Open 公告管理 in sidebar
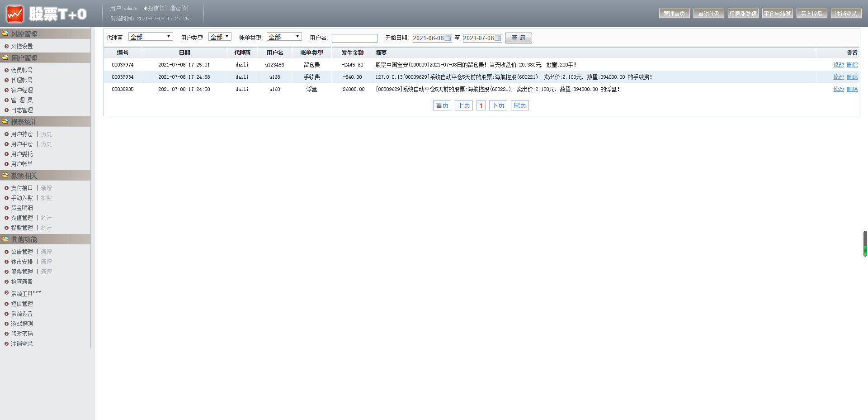 point(22,252)
